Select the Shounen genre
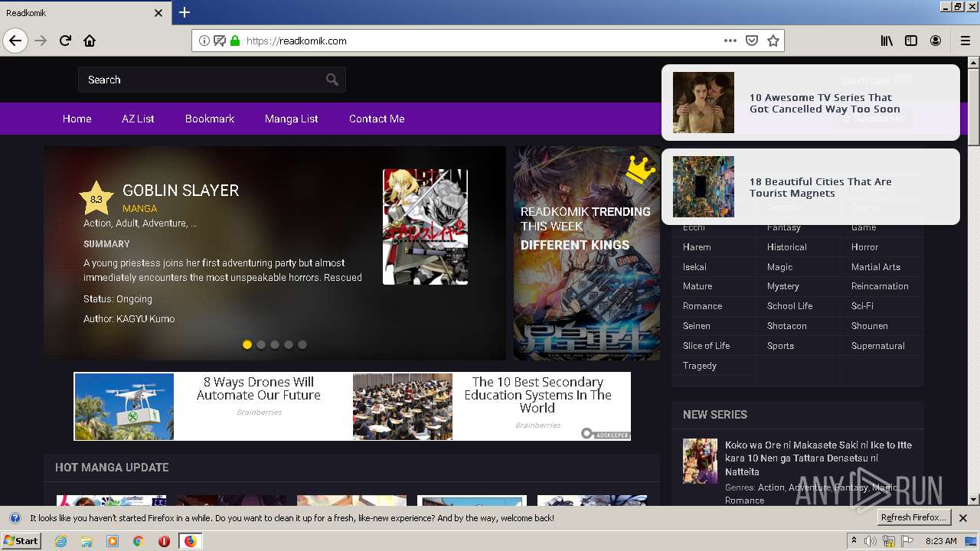Image resolution: width=980 pixels, height=551 pixels. 870,326
